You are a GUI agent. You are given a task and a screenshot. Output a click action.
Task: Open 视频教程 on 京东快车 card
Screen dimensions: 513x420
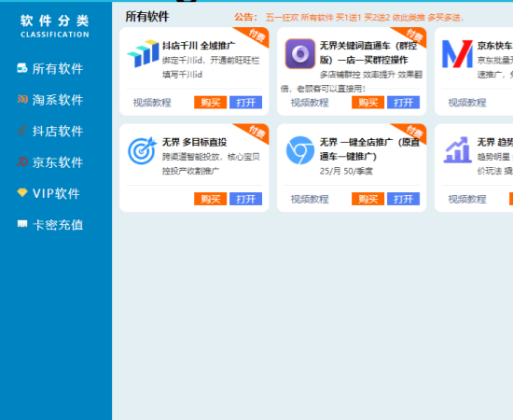click(467, 103)
